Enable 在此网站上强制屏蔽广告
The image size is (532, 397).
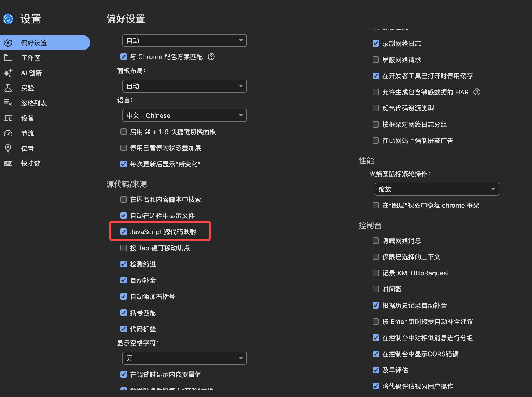click(376, 141)
